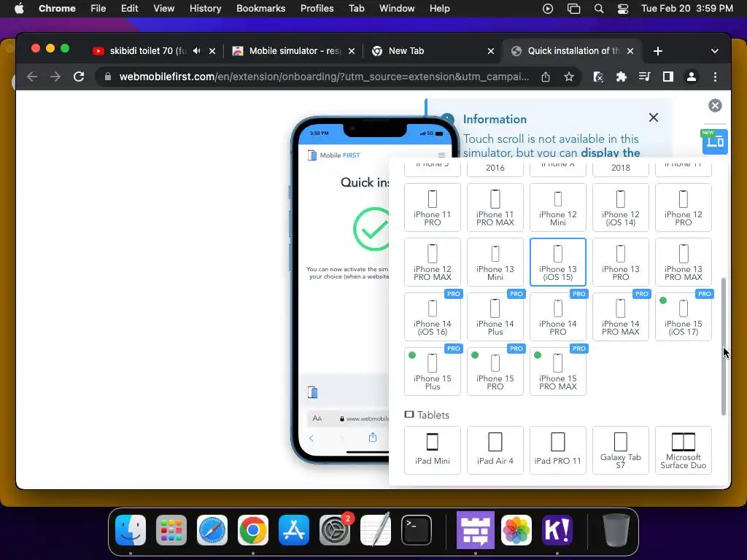Screen dimensions: 747x560
Task: Open Spotlight search
Action: [599, 9]
